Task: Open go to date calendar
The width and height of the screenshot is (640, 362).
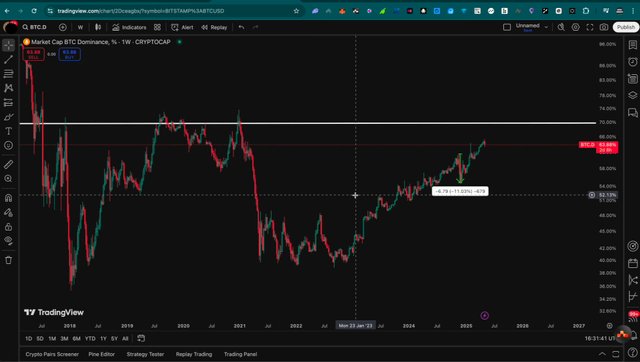Action: click(x=141, y=338)
